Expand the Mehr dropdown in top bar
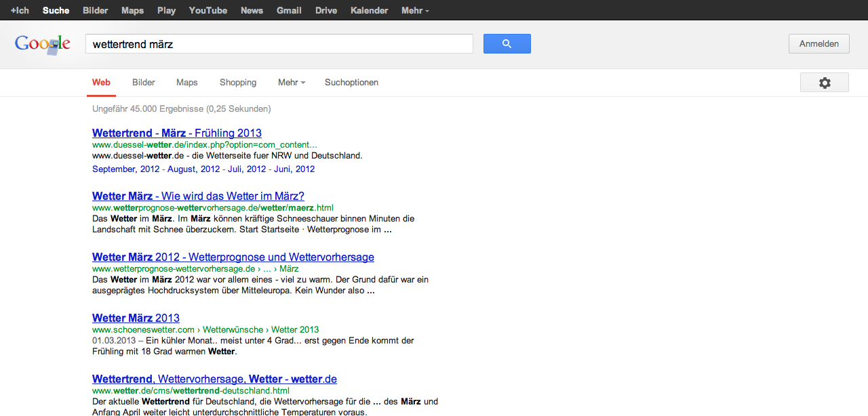Viewport: 868px width, 416px height. (415, 10)
